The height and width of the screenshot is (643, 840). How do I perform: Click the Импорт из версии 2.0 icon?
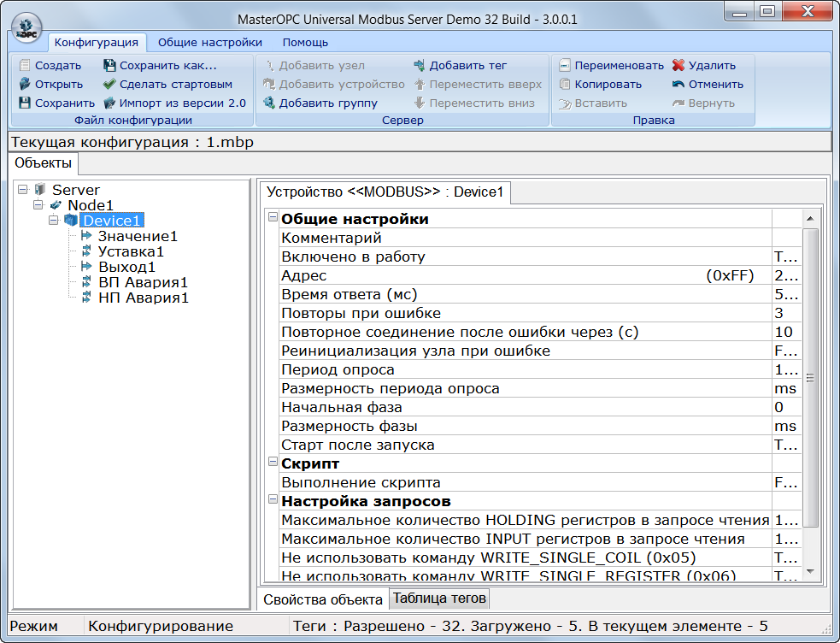pyautogui.click(x=109, y=103)
